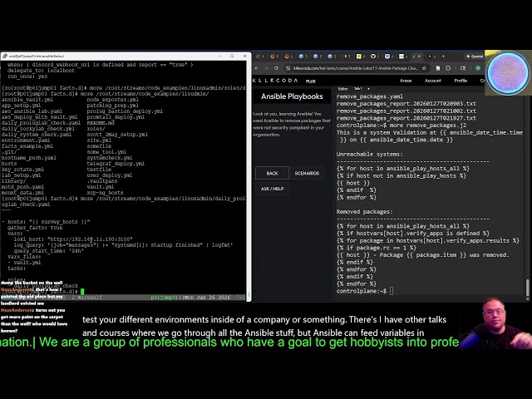Add a new terminal tab with plus
Image resolution: width=532 pixels, height=399 pixels.
click(x=368, y=89)
